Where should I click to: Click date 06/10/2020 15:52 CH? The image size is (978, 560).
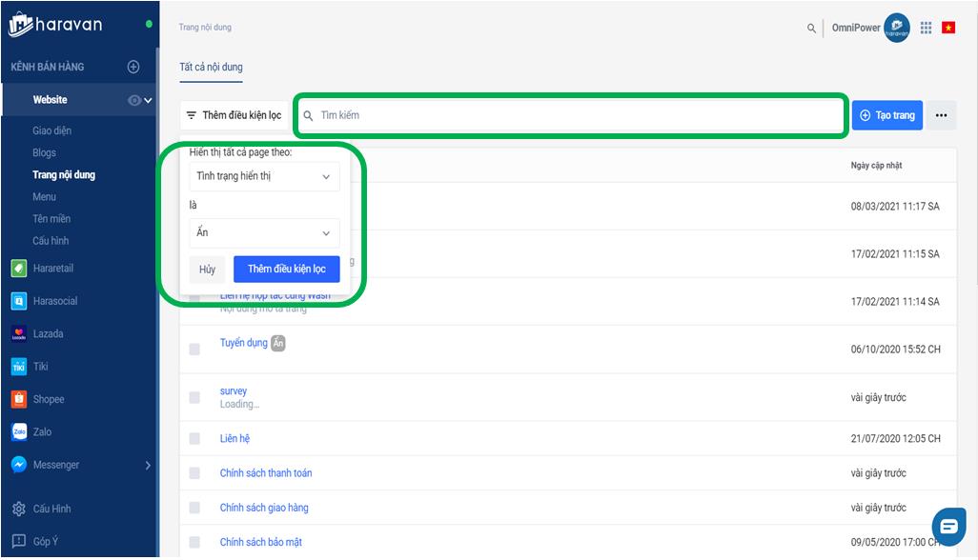[x=896, y=350]
